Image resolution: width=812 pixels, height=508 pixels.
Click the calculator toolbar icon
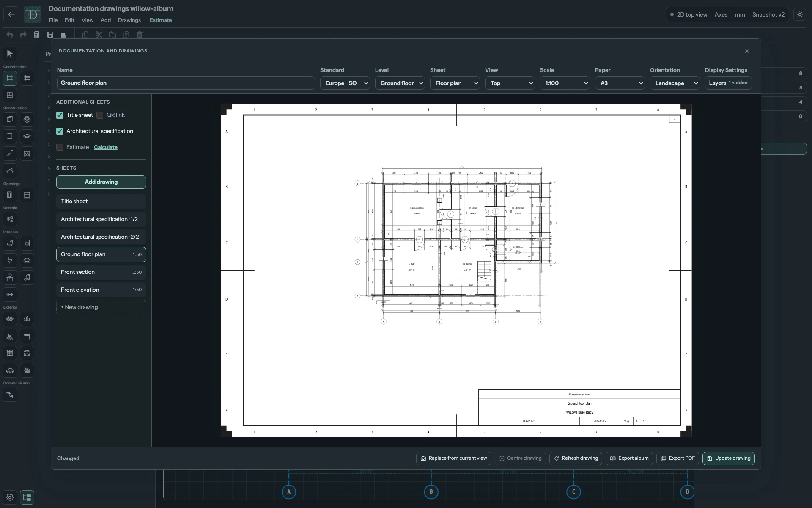[x=37, y=35]
